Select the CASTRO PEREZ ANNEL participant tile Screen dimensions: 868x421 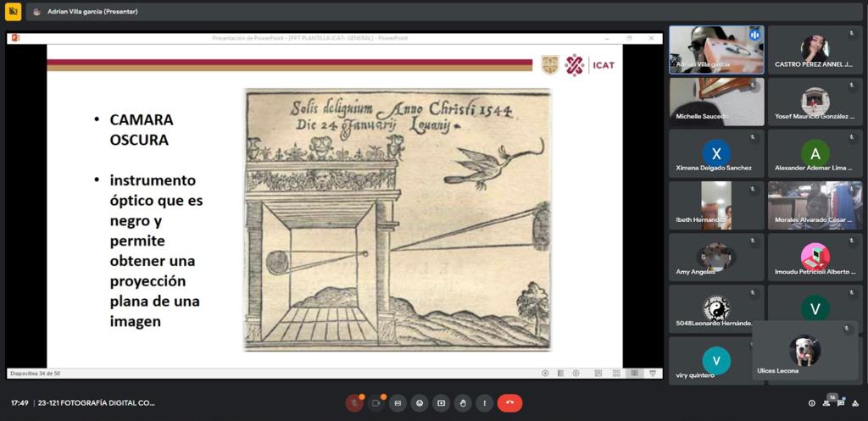pos(815,50)
